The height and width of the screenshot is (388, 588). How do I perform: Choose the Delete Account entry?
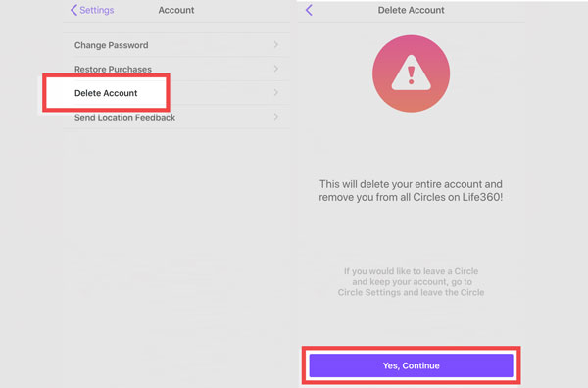176,93
